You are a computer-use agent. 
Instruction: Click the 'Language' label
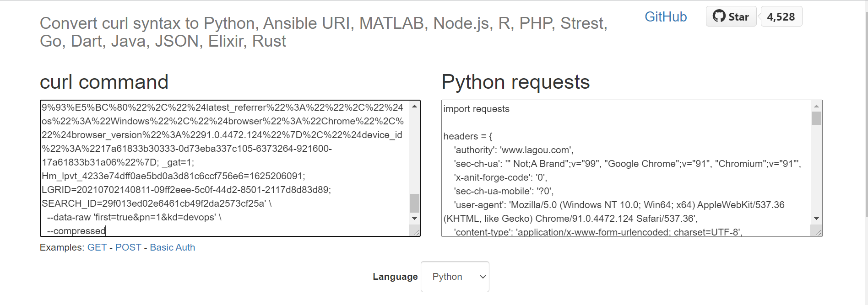click(x=395, y=277)
